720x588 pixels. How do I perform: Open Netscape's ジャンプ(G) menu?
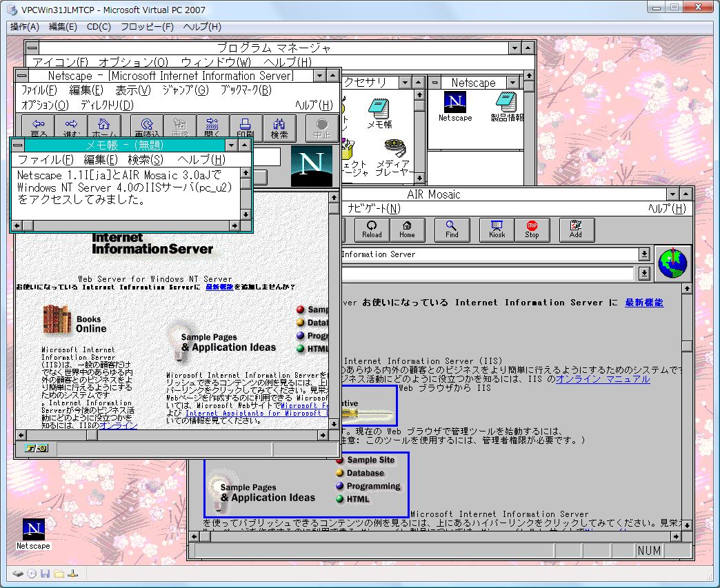point(186,90)
